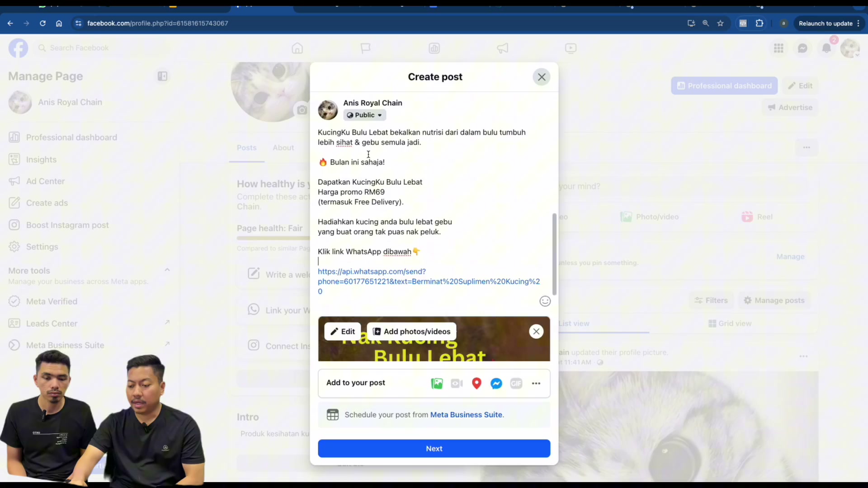This screenshot has height=488, width=868.
Task: Reload the browser page
Action: click(42, 23)
